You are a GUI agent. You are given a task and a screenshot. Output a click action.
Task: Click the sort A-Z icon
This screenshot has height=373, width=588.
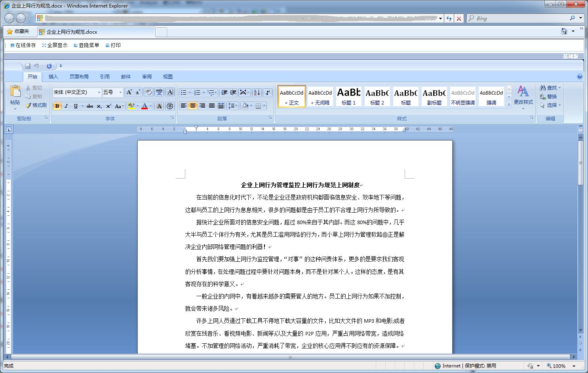click(257, 93)
